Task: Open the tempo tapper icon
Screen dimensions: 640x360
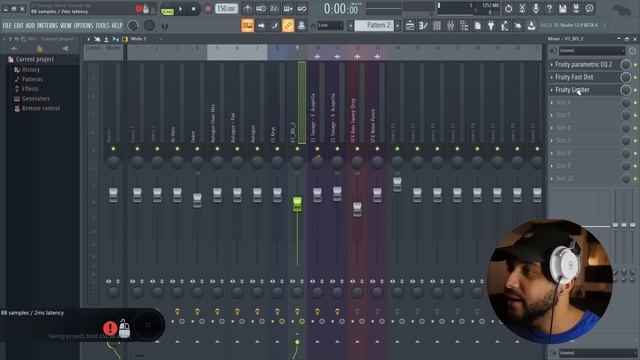Action: [504, 26]
